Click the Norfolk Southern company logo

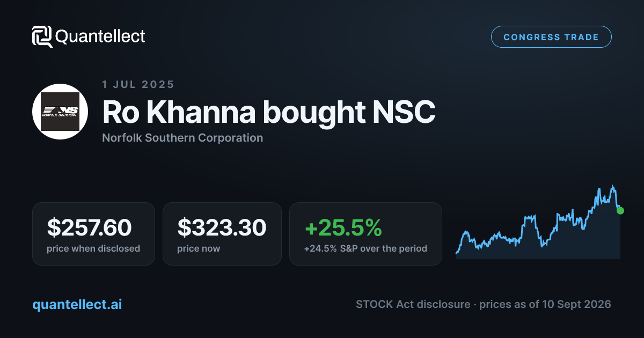(x=60, y=112)
